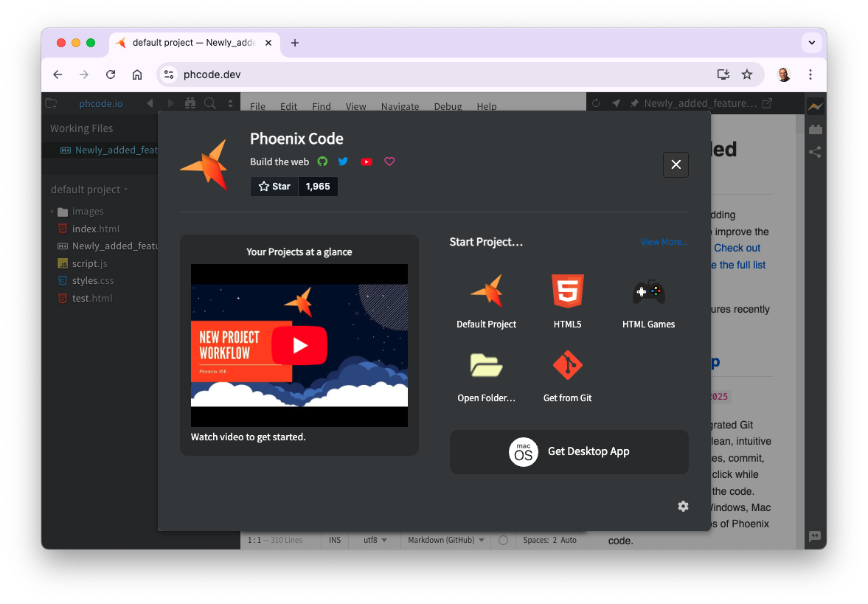This screenshot has width=868, height=604.
Task: Activate Live Preview in the right sidebar
Action: [x=816, y=106]
